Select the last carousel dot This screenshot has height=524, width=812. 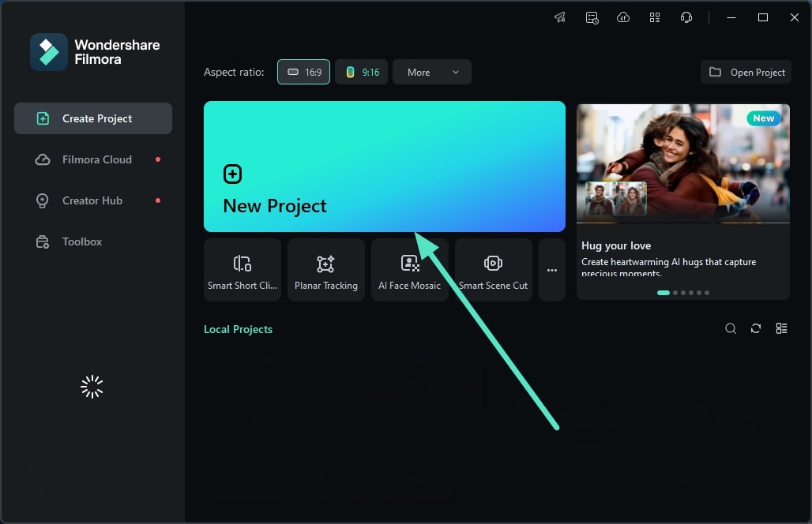pyautogui.click(x=707, y=293)
